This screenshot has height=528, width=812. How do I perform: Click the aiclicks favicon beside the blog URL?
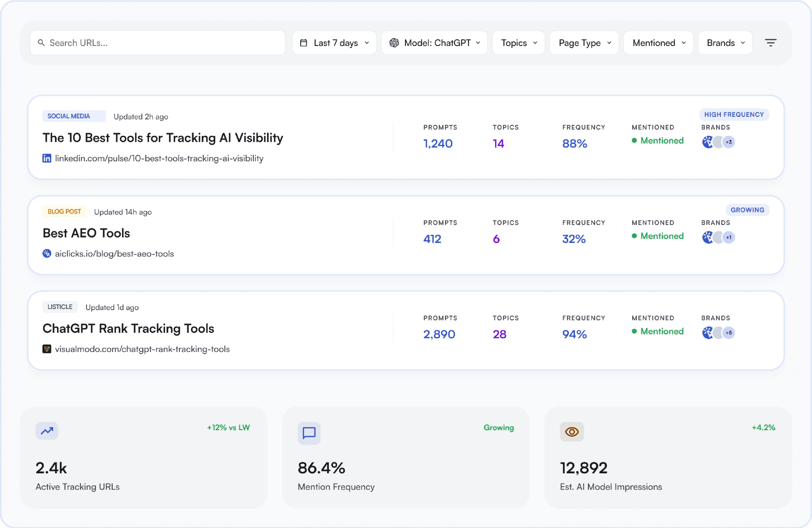click(x=47, y=254)
